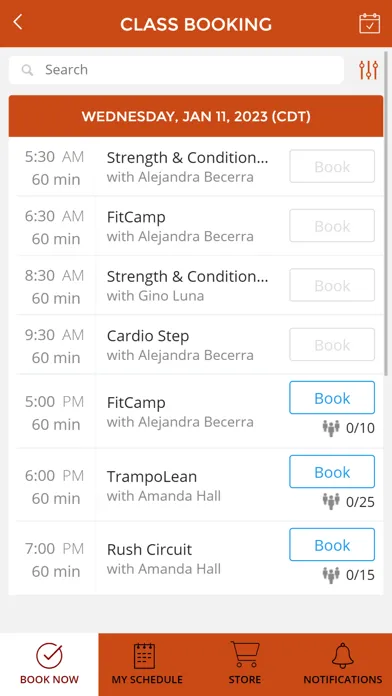Open the filter sliders icon

pos(368,70)
